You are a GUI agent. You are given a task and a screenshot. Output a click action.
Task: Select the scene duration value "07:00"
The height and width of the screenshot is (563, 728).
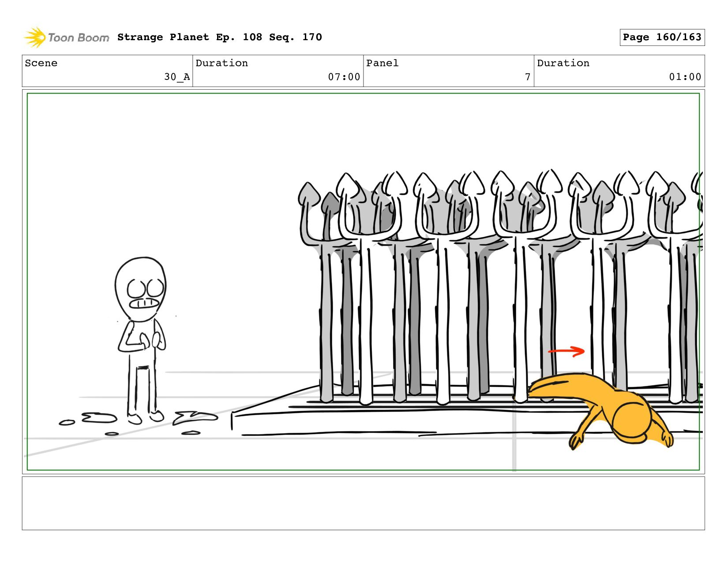pos(344,77)
